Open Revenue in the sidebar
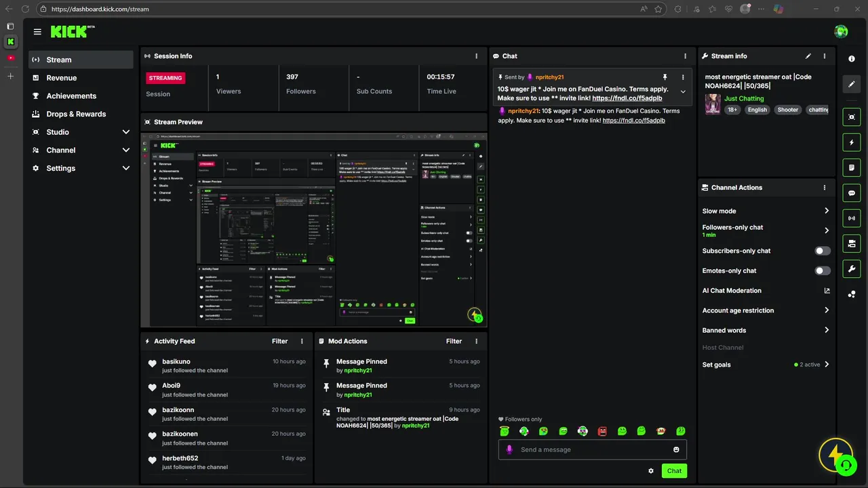The height and width of the screenshot is (488, 868). point(81,78)
